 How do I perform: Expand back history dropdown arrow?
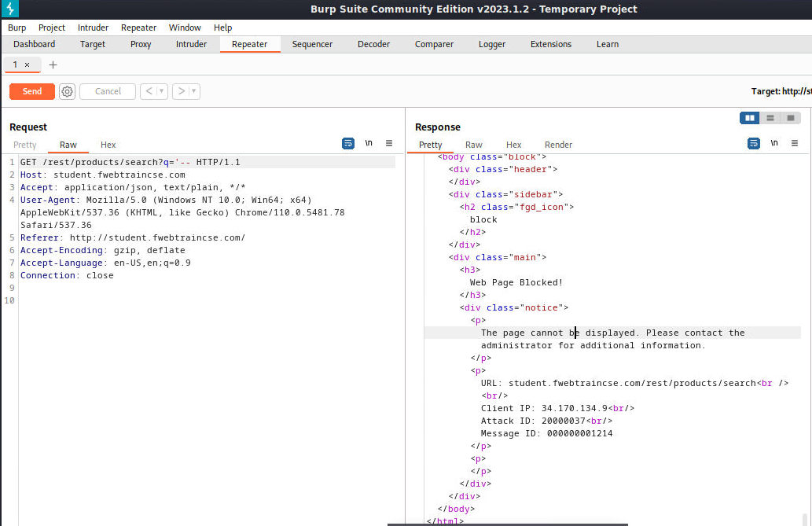pos(162,92)
